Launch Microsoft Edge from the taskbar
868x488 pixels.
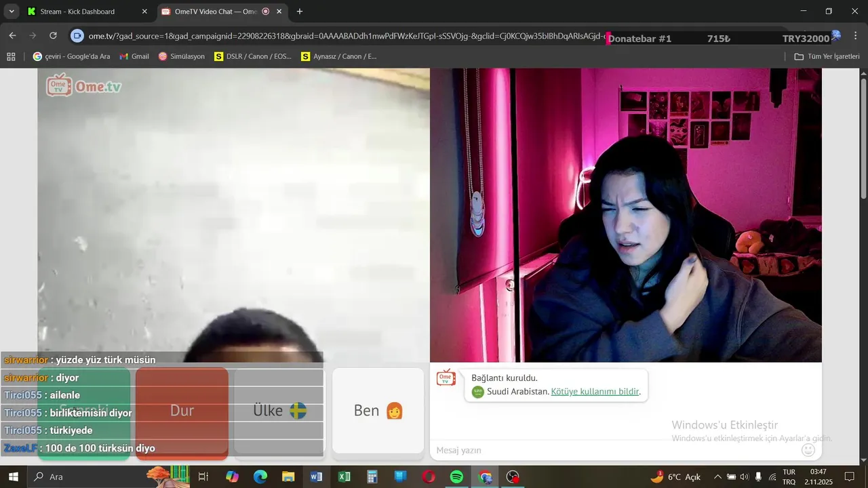260,476
